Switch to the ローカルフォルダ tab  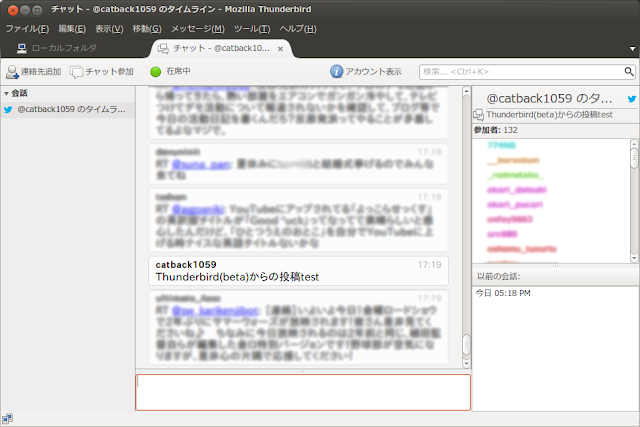point(57,48)
